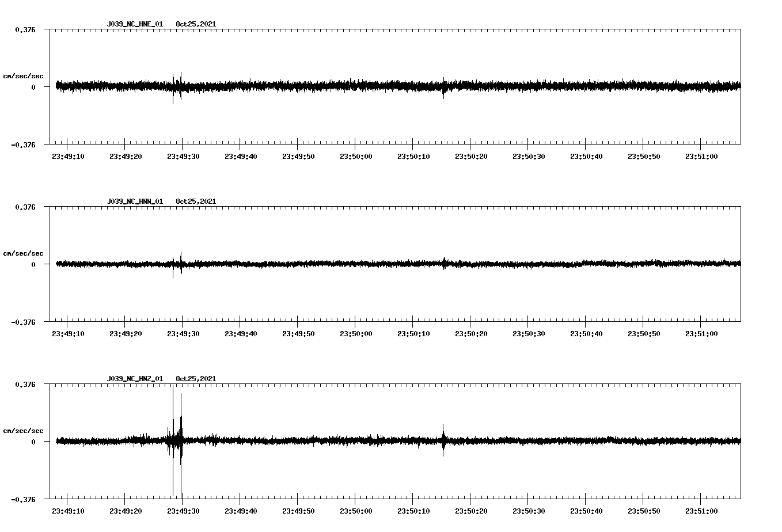This screenshot has height=532, width=782.
Task: Click the 23:49:20 time label under HNN plot
Action: point(126,334)
